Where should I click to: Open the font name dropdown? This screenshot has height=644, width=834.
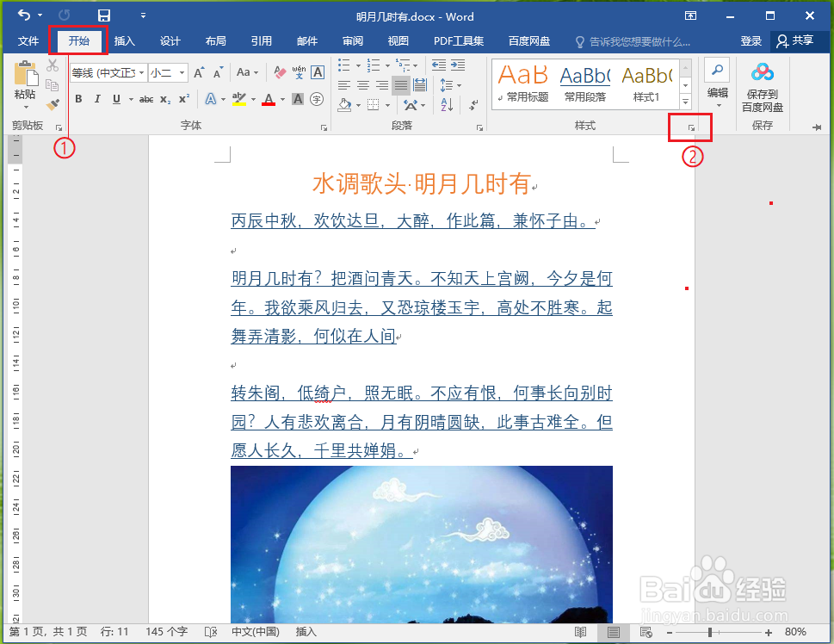141,73
